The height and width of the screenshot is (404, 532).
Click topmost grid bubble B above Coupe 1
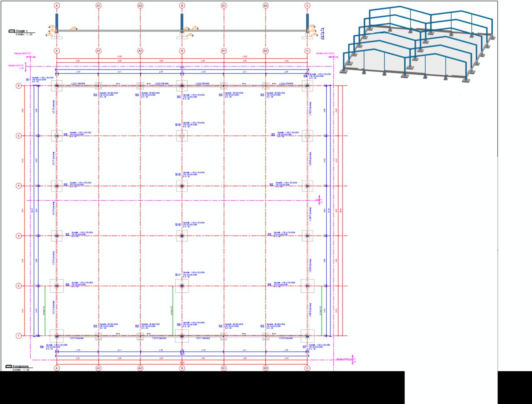point(182,6)
